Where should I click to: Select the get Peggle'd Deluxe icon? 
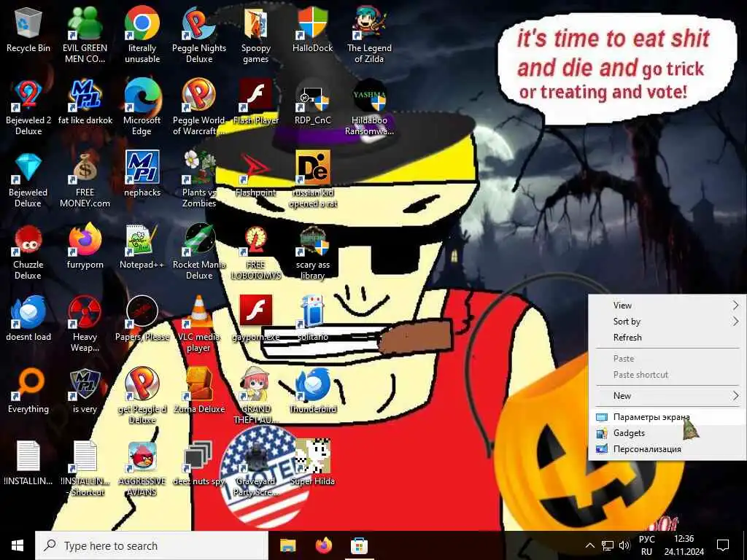click(142, 385)
